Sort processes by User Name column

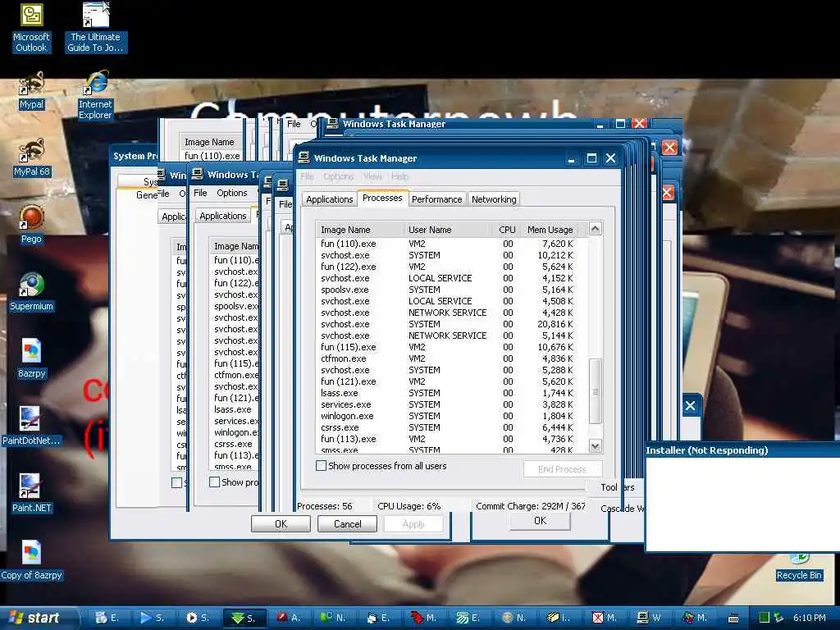pos(447,230)
